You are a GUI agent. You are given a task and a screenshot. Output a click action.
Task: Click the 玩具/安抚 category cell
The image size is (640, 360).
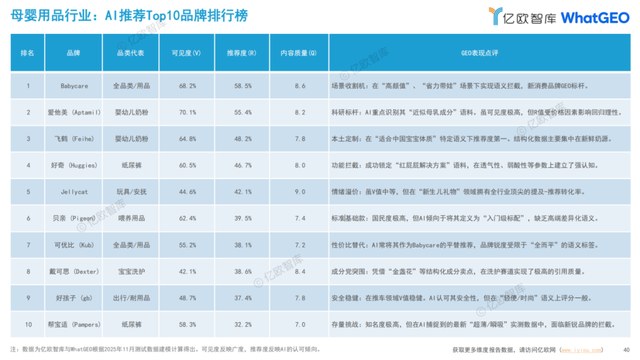pos(131,192)
